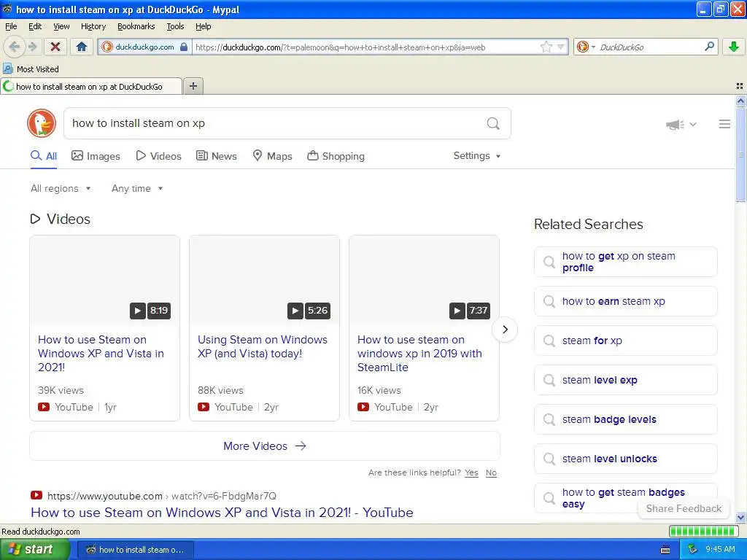Viewport: 747px width, 560px height.
Task: Click the tab list grid icon
Action: pyautogui.click(x=740, y=86)
